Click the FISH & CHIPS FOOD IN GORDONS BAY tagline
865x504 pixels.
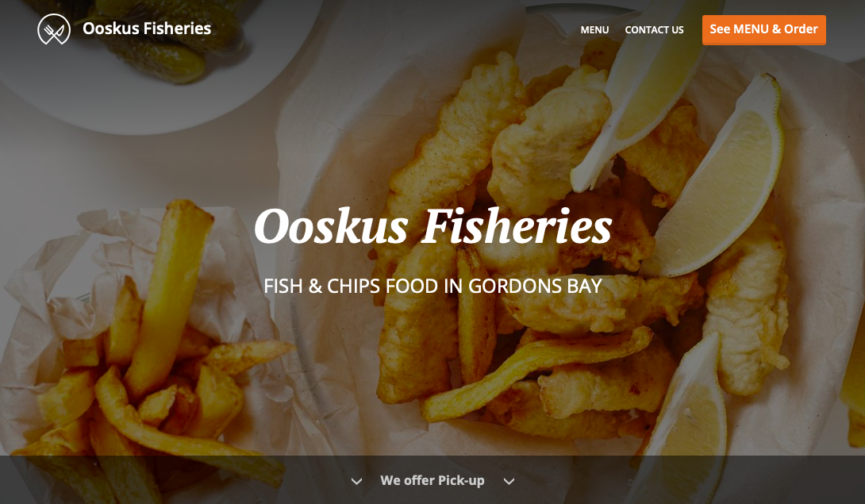click(432, 286)
